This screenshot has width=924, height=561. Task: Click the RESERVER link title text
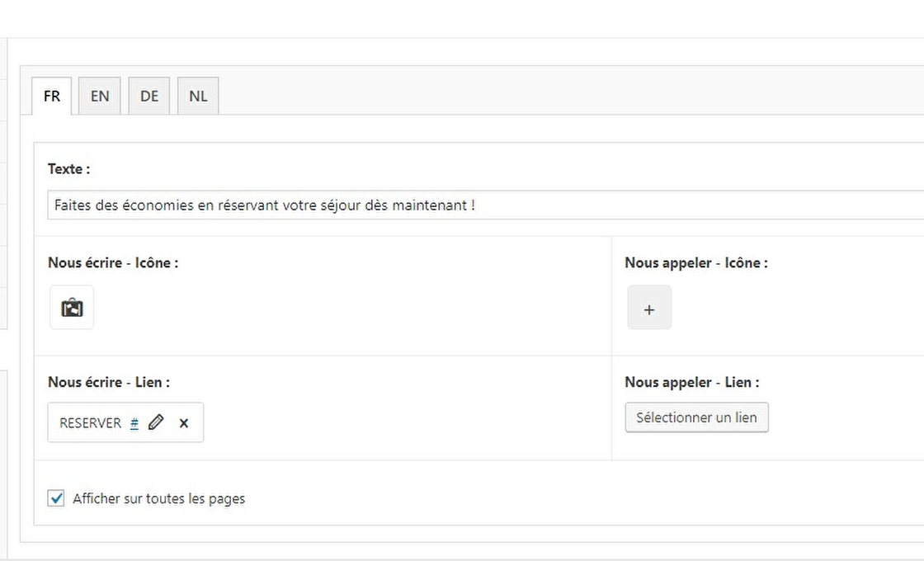coord(90,423)
